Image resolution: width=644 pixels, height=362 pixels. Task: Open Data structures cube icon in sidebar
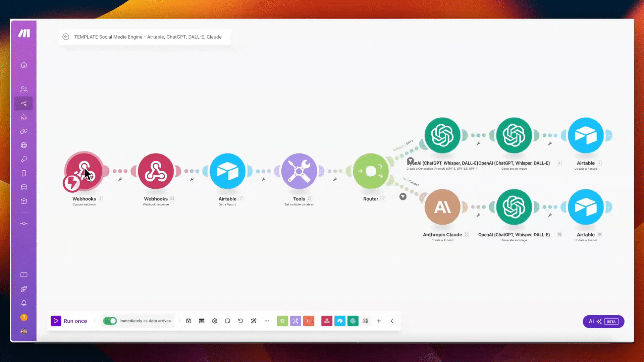click(24, 201)
